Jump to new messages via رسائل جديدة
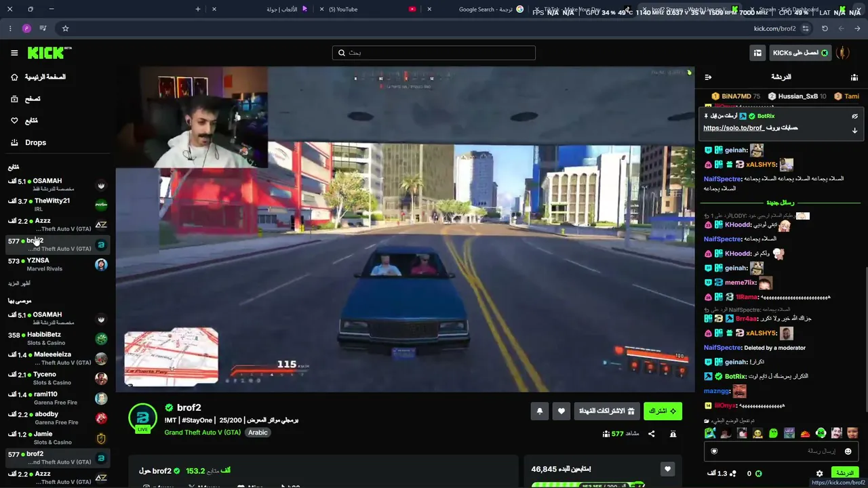This screenshot has width=868, height=488. [780, 203]
